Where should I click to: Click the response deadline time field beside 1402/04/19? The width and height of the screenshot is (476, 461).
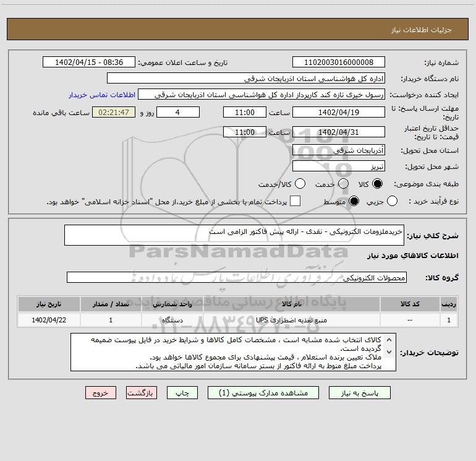[x=245, y=112]
